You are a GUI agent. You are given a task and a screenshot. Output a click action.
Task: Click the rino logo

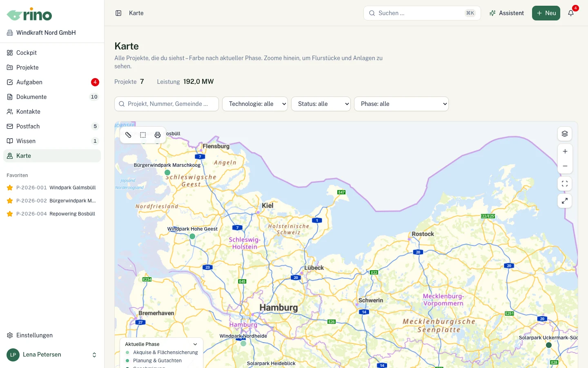[x=29, y=15]
